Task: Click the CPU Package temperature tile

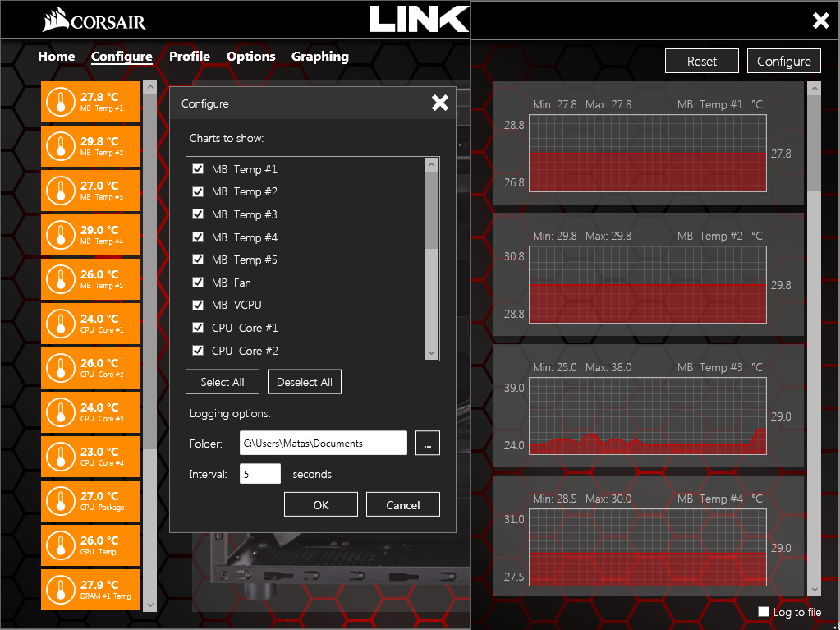Action: tap(90, 501)
